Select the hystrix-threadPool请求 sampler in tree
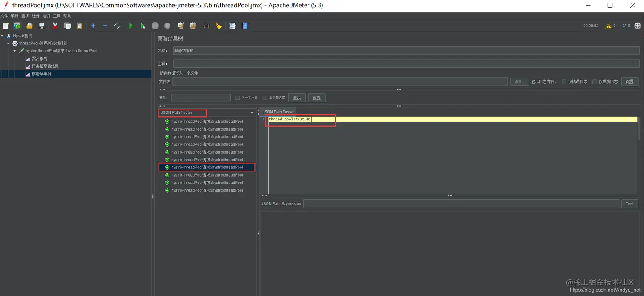This screenshot has height=296, width=644. point(61,51)
